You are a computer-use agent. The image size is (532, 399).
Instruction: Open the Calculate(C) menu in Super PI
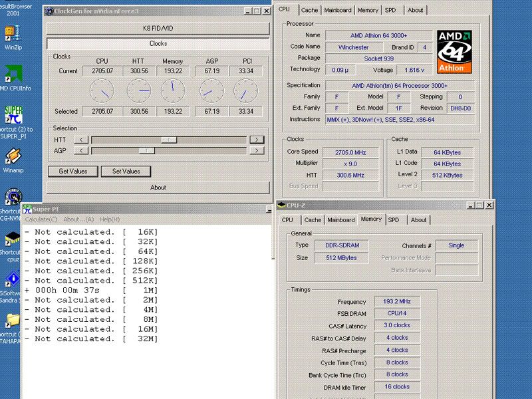coord(41,219)
